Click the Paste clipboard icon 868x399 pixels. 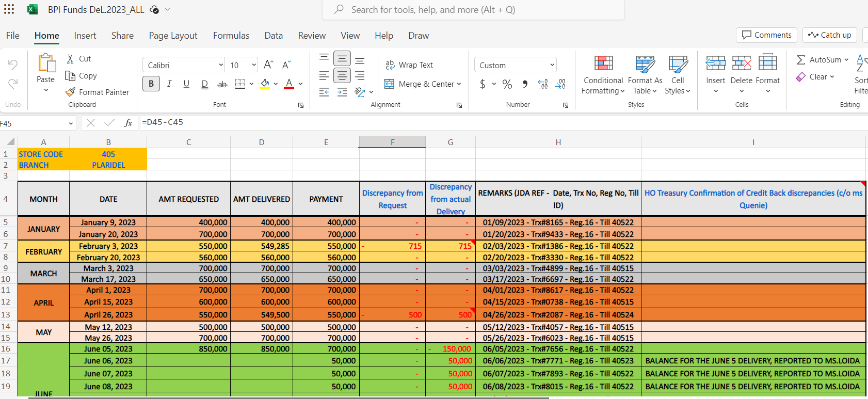(x=46, y=63)
